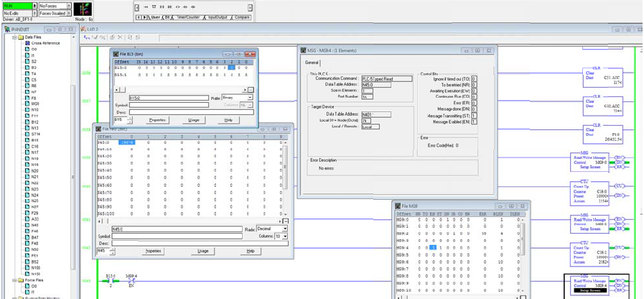
Task: Toggle highlighted bit 2 of B15:0
Action: tap(232, 67)
